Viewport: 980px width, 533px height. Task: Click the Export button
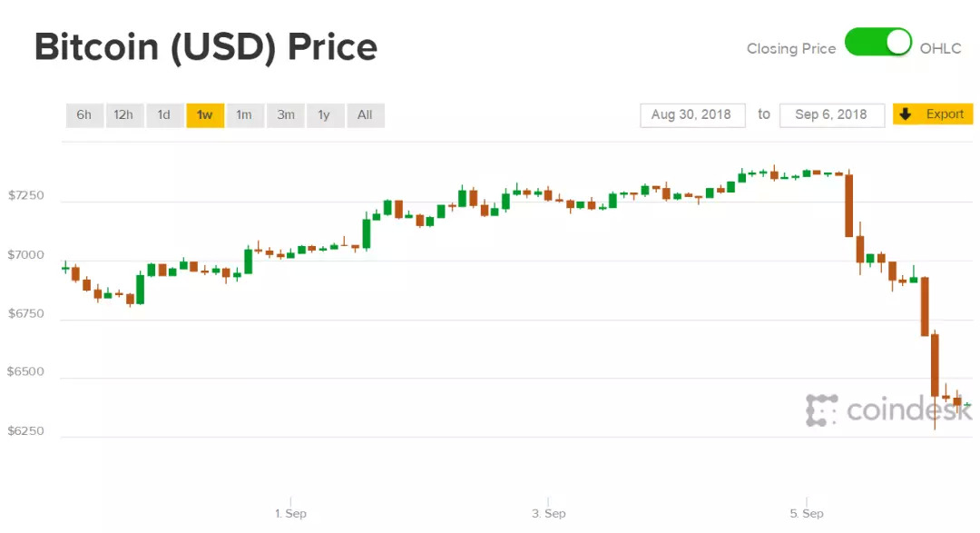944,114
